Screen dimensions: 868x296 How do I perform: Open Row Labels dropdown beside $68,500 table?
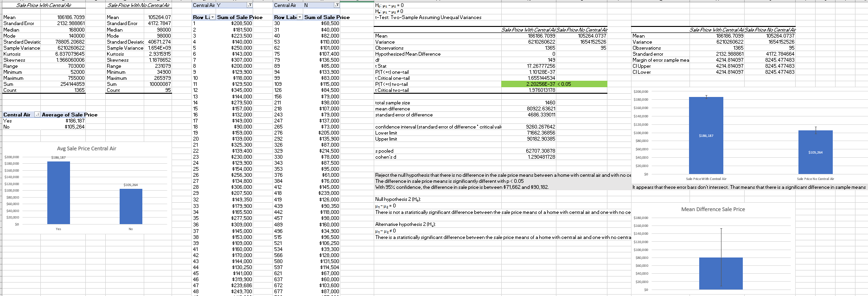(x=300, y=17)
